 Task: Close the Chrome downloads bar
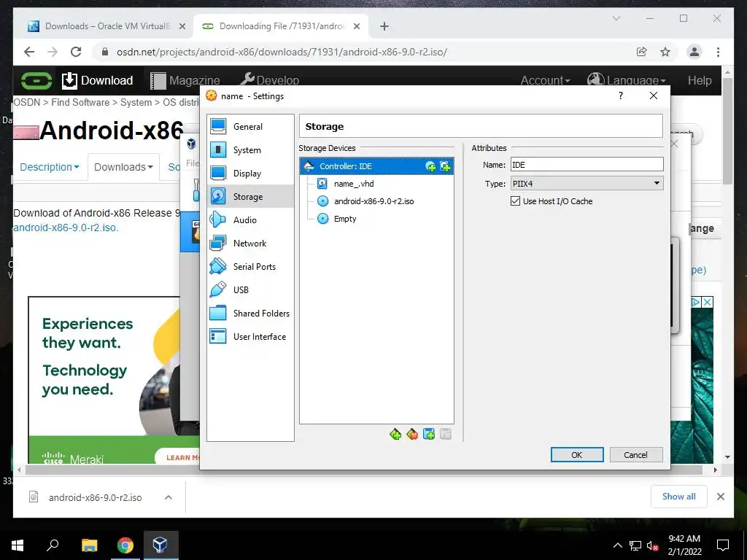(720, 497)
